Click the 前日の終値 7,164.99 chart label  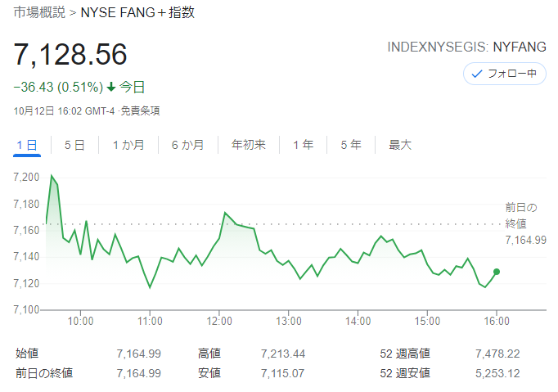coord(525,223)
